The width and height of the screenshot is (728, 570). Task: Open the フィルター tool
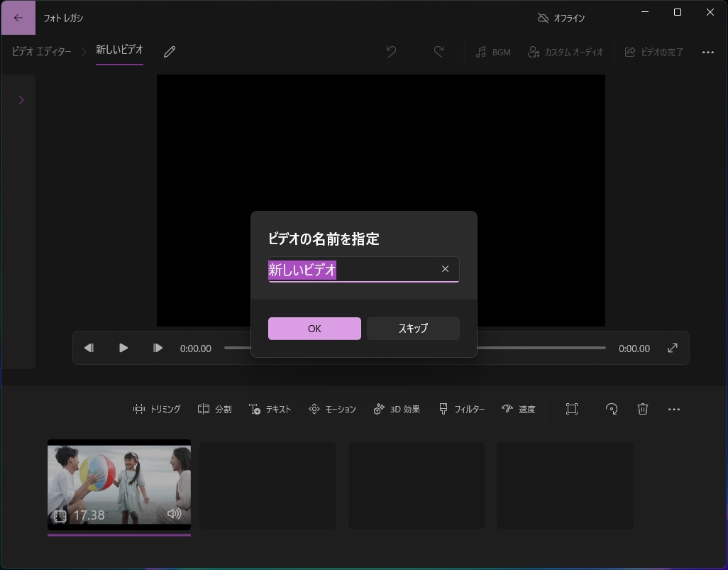click(x=461, y=409)
